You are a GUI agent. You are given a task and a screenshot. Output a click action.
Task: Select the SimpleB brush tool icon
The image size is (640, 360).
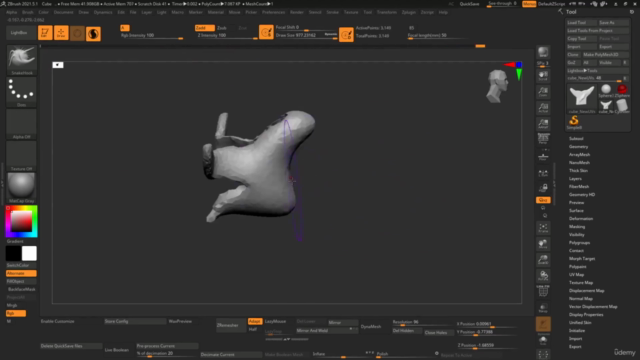pos(574,122)
